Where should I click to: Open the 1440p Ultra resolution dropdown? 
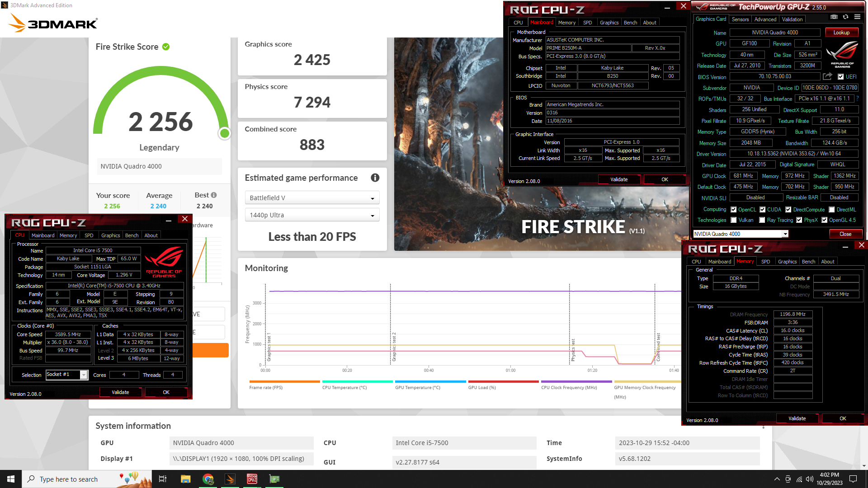312,215
